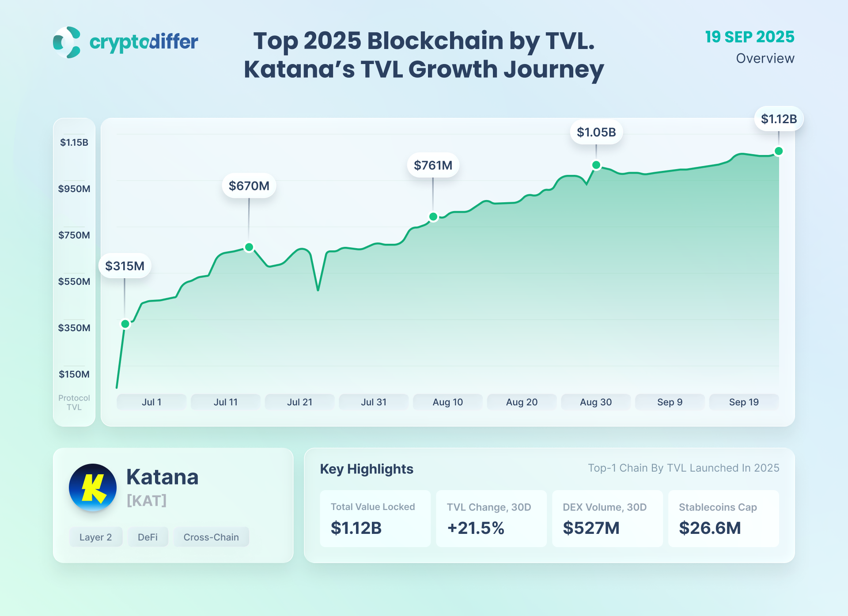Screen dimensions: 848x616
Task: Click the $1.12B value label bubble
Action: click(779, 119)
